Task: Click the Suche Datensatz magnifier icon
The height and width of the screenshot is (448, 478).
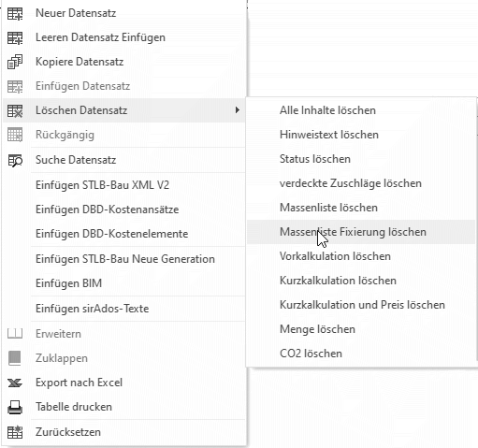Action: [15, 160]
